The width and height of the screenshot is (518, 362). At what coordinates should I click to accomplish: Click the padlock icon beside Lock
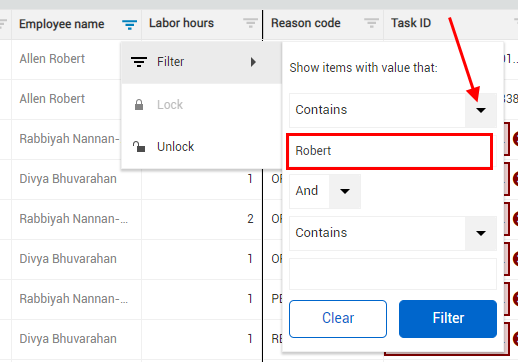pyautogui.click(x=139, y=105)
